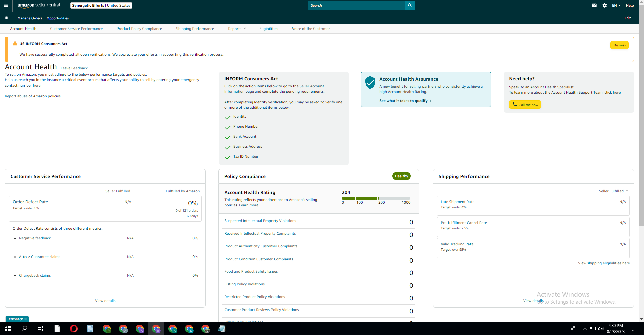Show hidden system tray icons

coord(585,329)
